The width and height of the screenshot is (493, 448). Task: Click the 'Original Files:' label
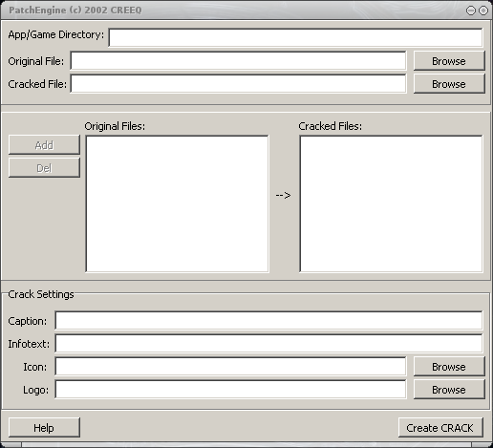[x=115, y=126]
